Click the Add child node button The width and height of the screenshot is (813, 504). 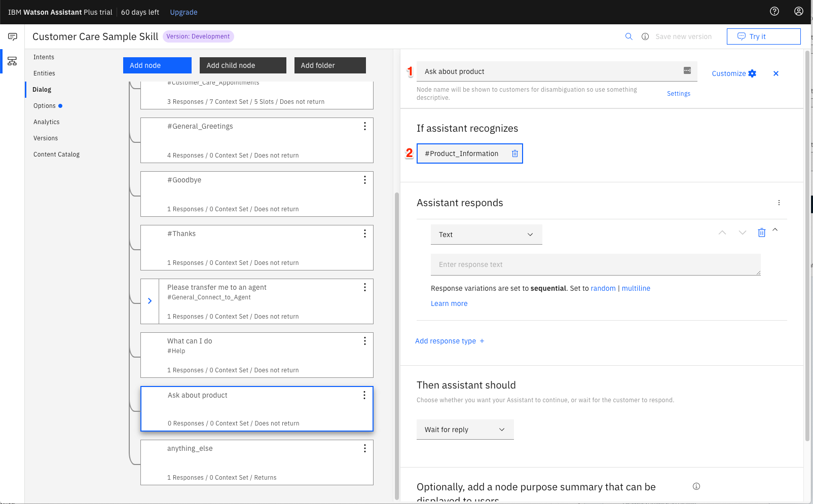[243, 65]
